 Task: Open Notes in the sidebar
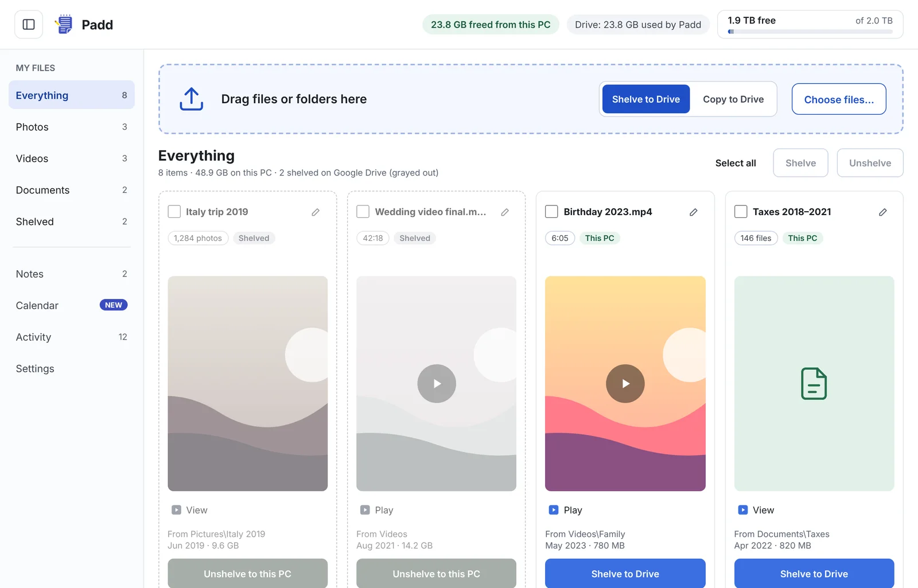pyautogui.click(x=72, y=274)
